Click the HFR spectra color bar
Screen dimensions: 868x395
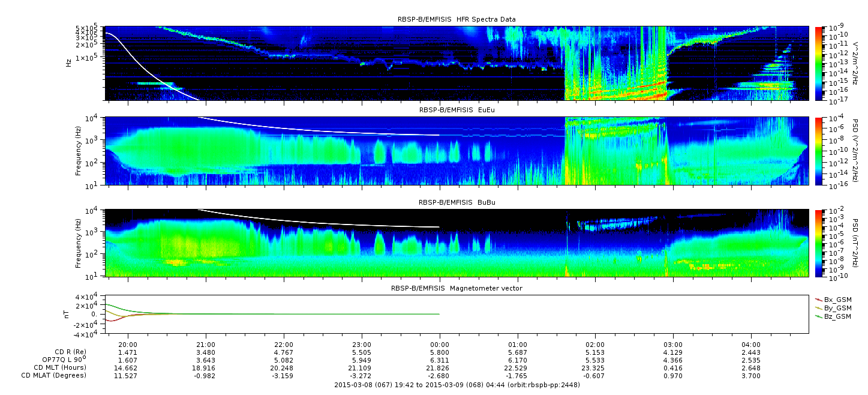pos(818,62)
